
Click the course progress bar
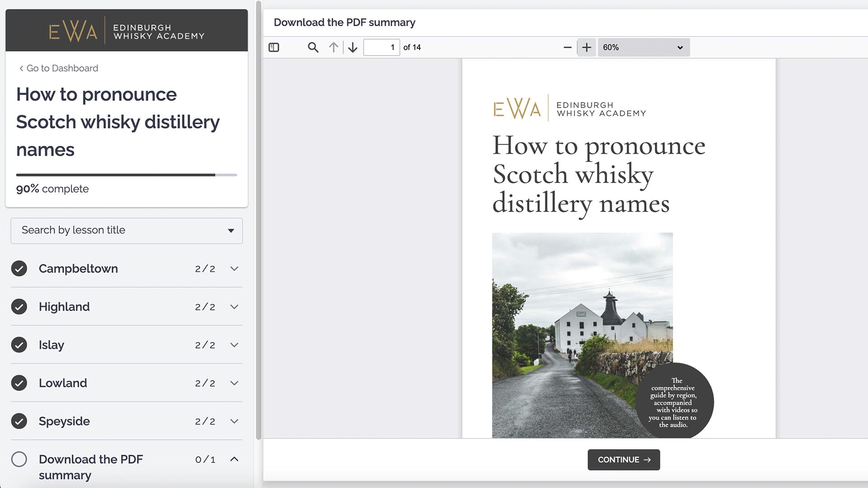pos(127,175)
